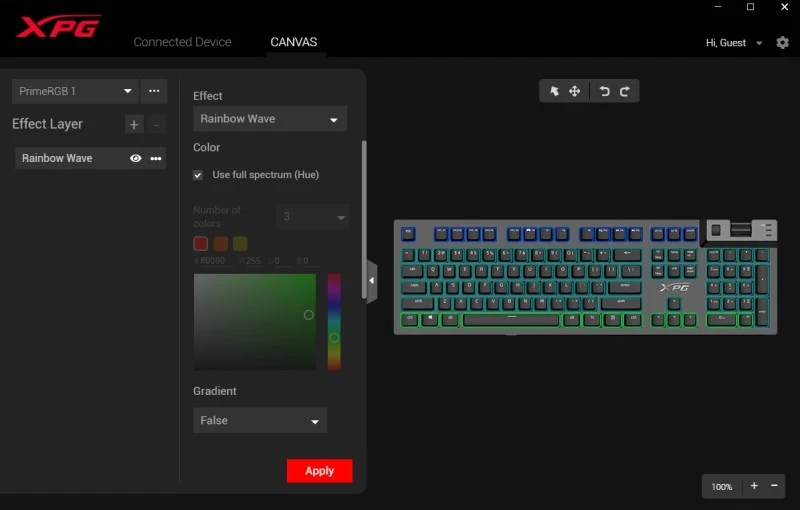Switch to the Connected Device tab
The height and width of the screenshot is (510, 800).
pos(182,42)
